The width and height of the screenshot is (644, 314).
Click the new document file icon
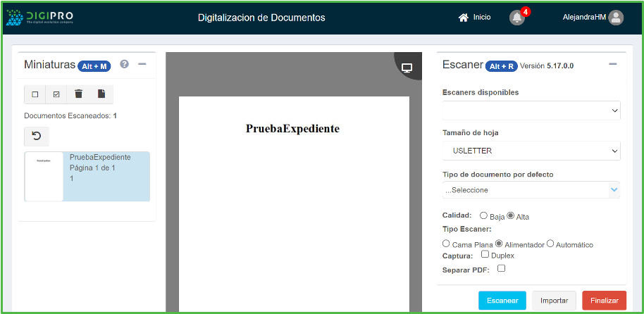coord(101,94)
